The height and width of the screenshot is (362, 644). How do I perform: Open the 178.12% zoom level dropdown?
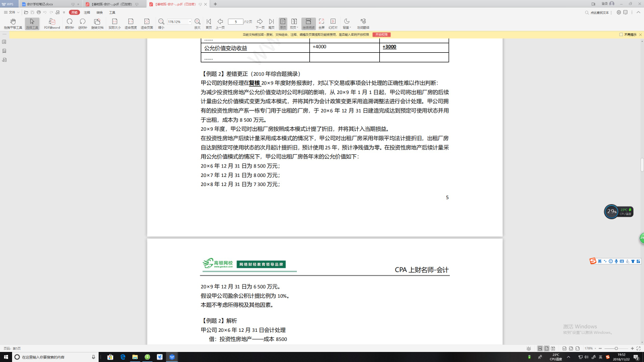coord(190,22)
